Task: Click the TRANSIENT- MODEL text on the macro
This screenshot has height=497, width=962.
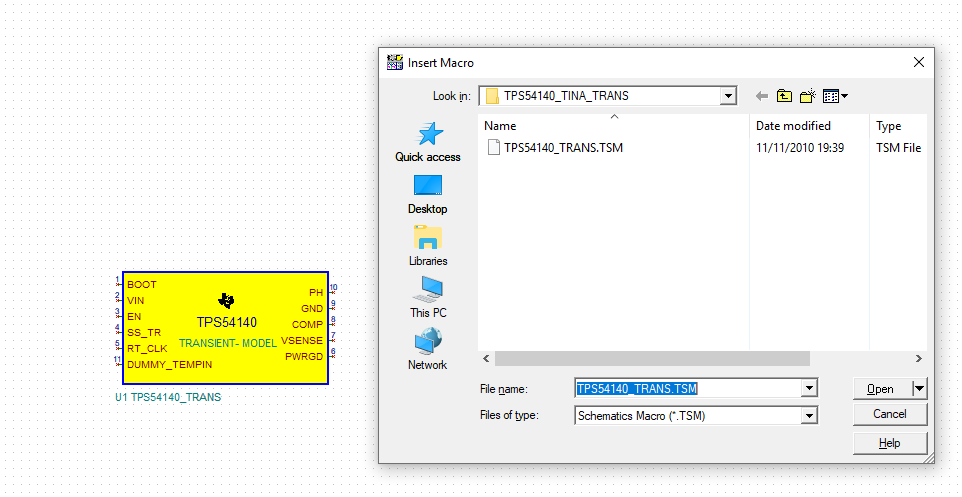Action: coord(228,343)
